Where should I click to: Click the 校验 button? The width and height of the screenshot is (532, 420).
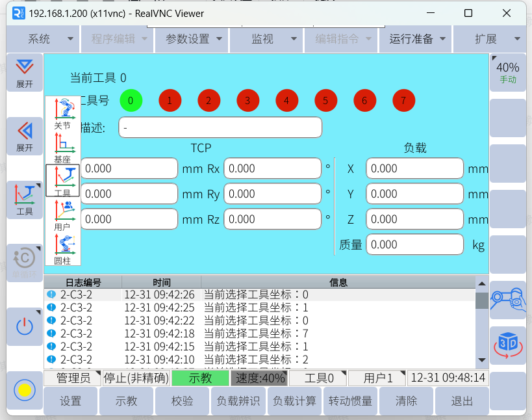tap(182, 401)
